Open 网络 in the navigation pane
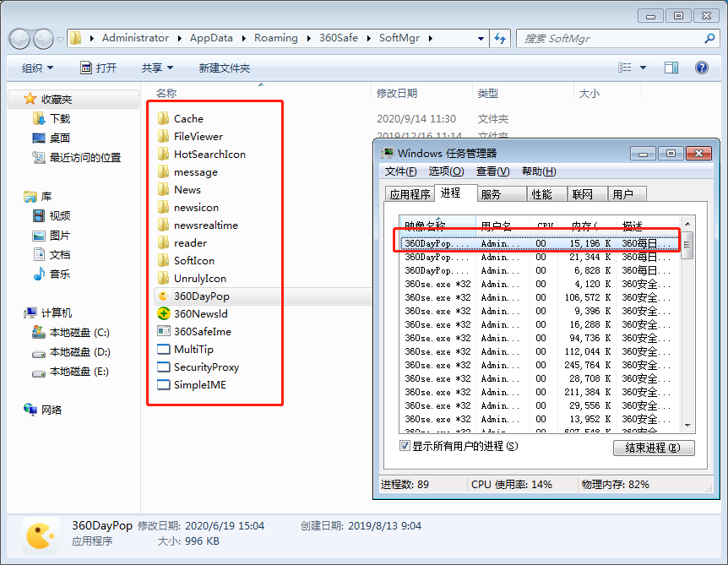 tap(51, 410)
